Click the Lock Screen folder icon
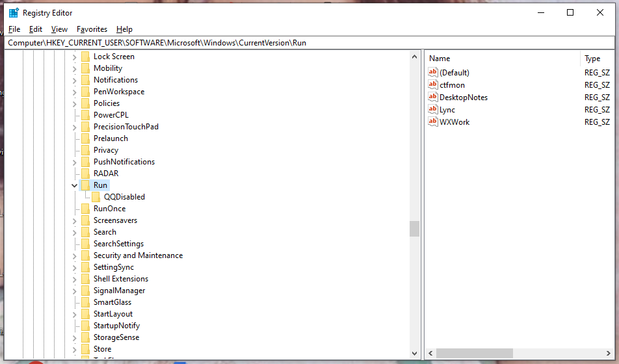619x364 pixels. click(85, 57)
